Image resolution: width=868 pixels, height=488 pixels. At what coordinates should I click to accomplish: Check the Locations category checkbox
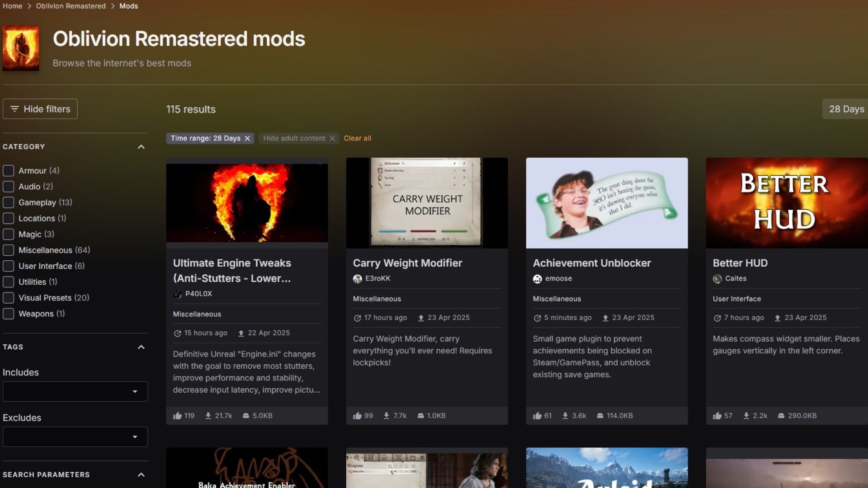click(8, 218)
